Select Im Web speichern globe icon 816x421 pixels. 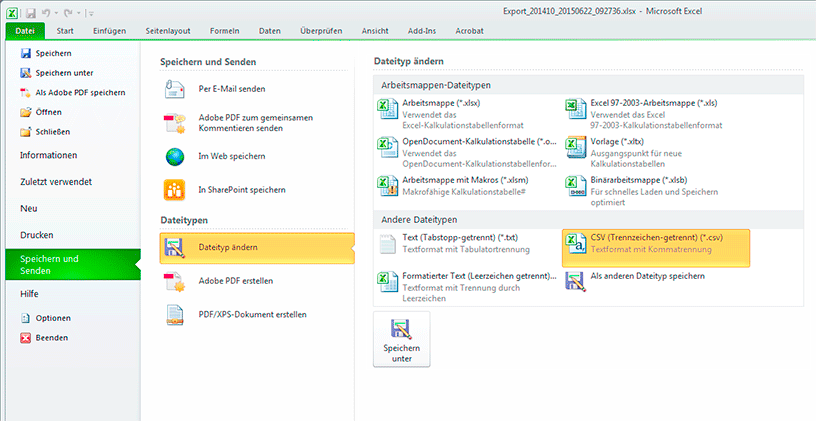coord(176,156)
